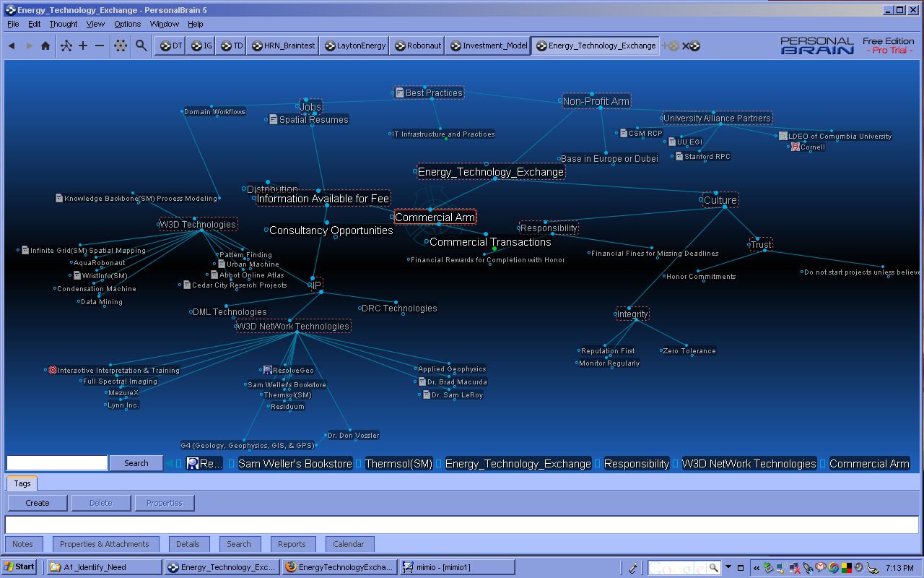The image size is (924, 578).
Task: Close current brain tab with X icon
Action: pyautogui.click(x=691, y=46)
